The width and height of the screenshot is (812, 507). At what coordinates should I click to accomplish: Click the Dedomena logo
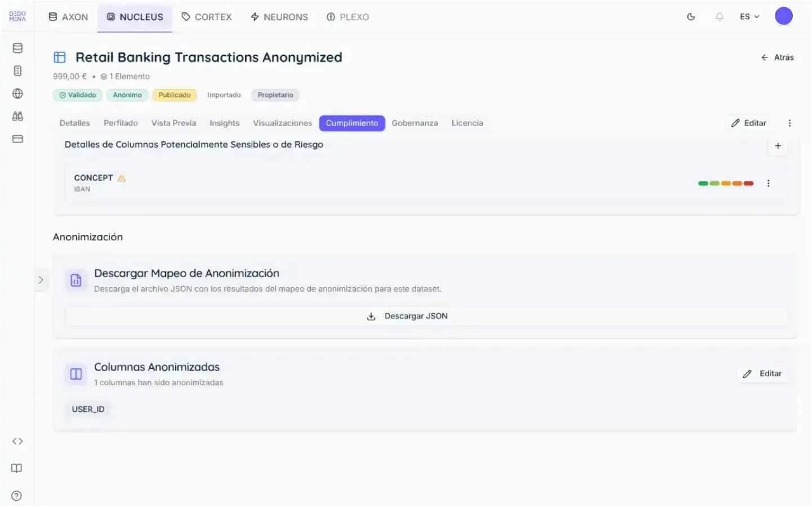tap(17, 16)
